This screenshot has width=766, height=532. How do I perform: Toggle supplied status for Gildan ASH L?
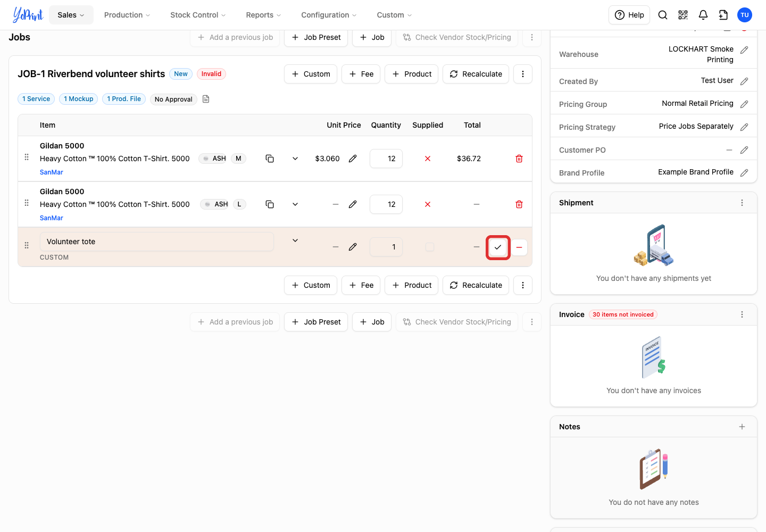tap(428, 204)
